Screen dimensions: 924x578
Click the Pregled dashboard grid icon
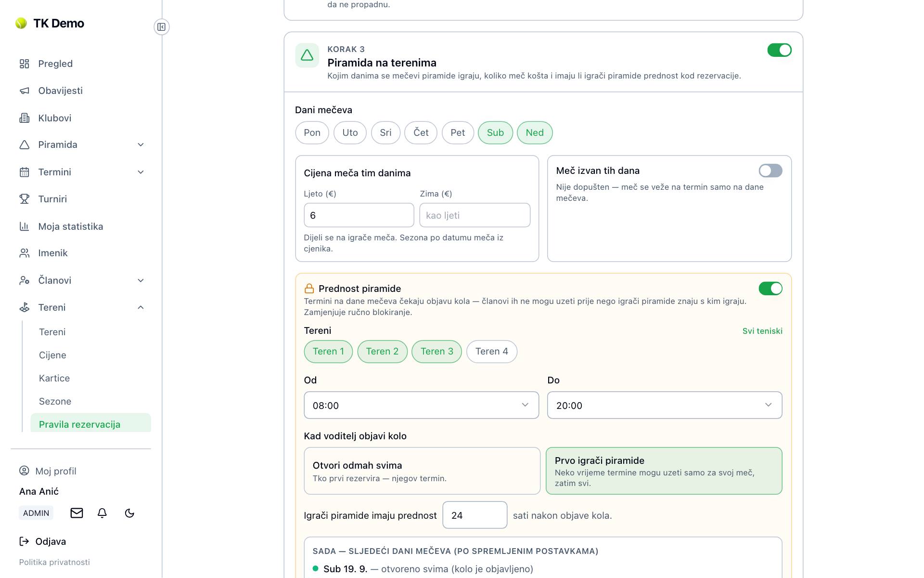coord(24,64)
